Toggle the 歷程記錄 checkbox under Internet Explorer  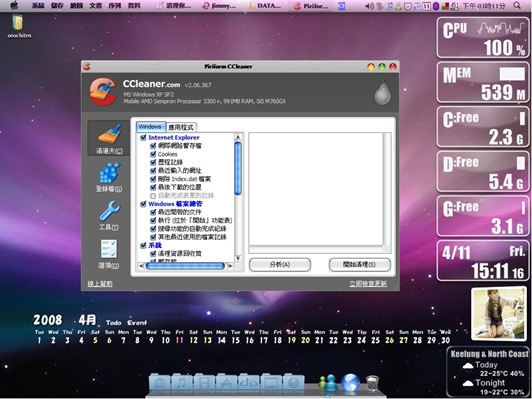[153, 162]
